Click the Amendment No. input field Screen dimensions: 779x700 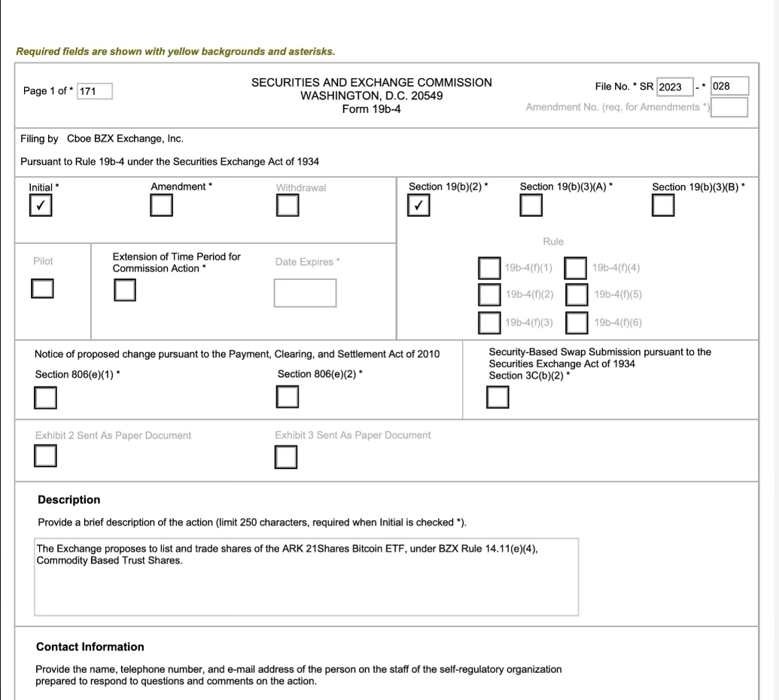click(x=729, y=108)
